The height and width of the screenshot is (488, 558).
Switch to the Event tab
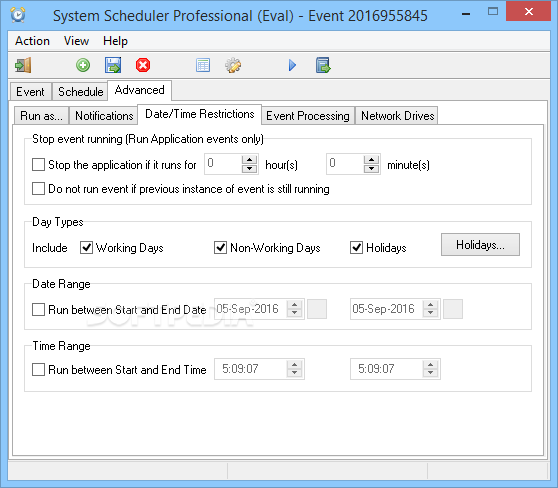[30, 91]
